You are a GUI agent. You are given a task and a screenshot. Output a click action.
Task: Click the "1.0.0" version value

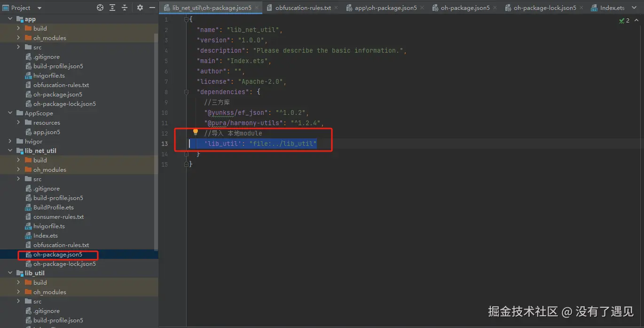251,40
